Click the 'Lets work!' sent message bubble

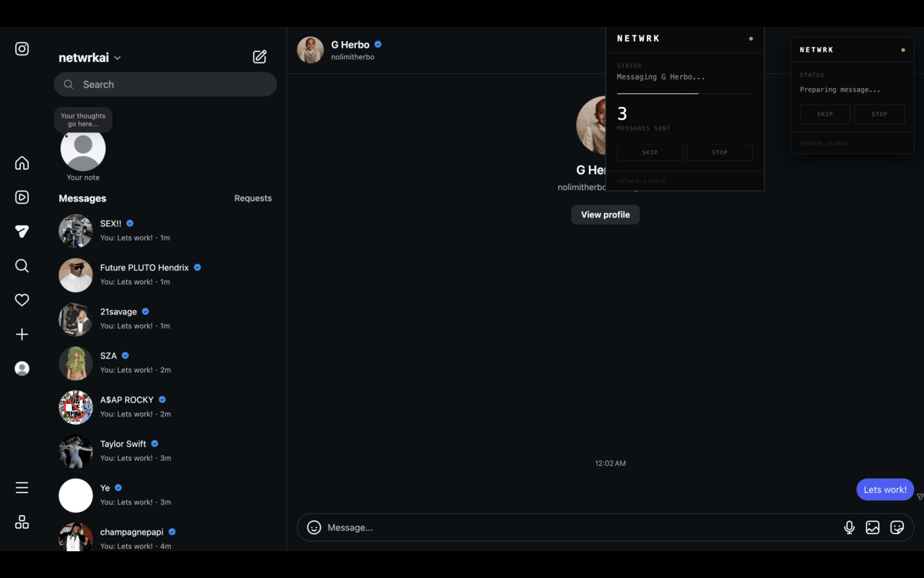click(885, 489)
